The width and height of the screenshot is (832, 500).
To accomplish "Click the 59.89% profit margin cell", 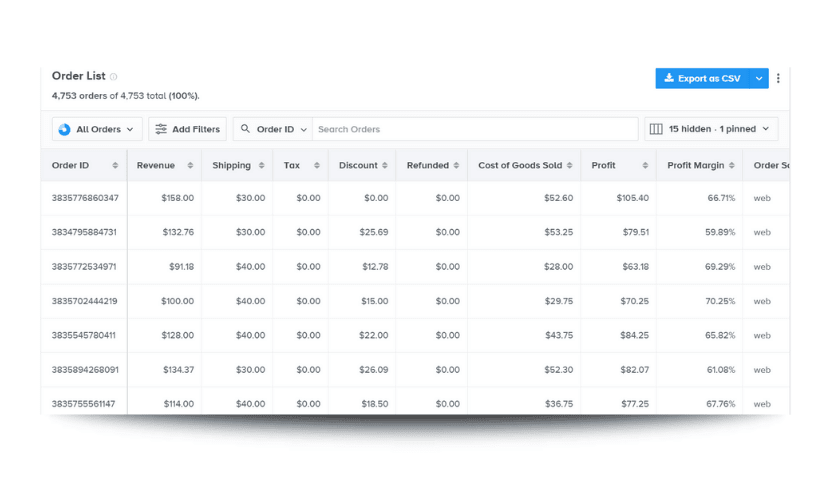I will (x=720, y=232).
